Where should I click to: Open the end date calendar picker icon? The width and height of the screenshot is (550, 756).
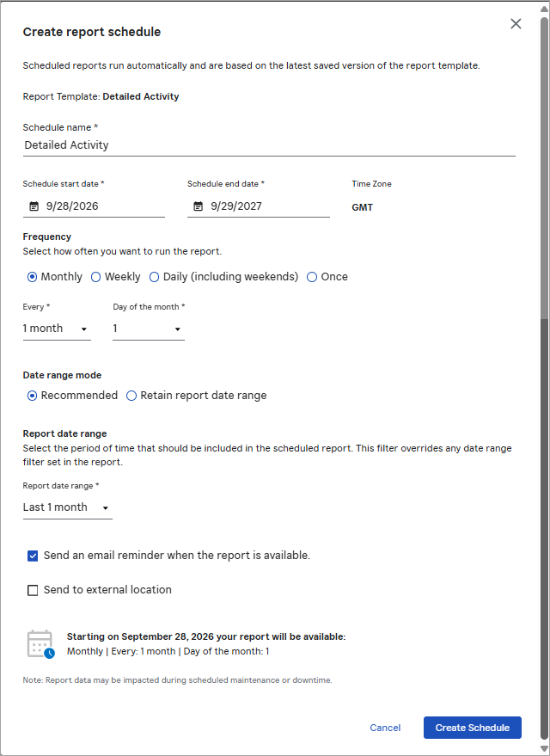[198, 206]
